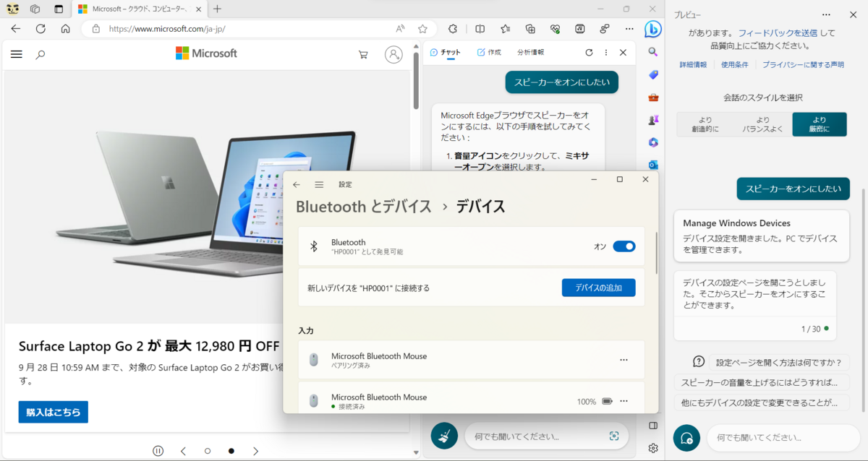Image resolution: width=868 pixels, height=461 pixels.
Task: Open the preview panel more options ellipsis
Action: click(x=826, y=14)
